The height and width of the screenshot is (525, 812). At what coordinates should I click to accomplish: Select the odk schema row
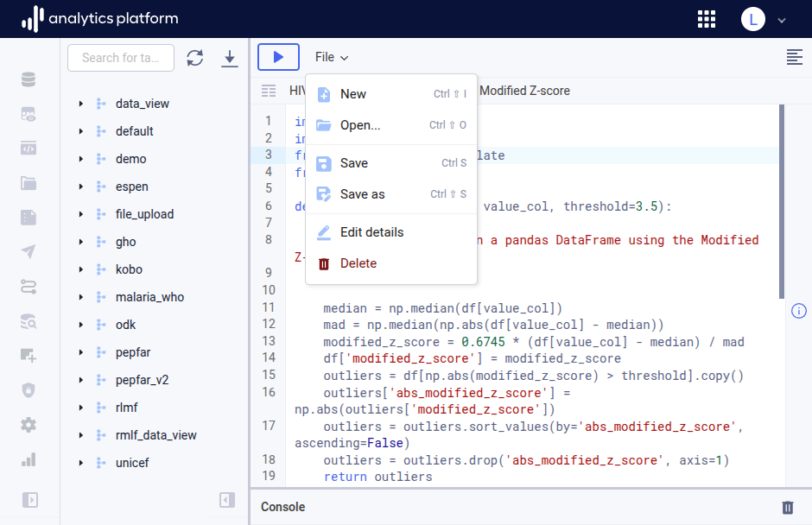coord(155,325)
